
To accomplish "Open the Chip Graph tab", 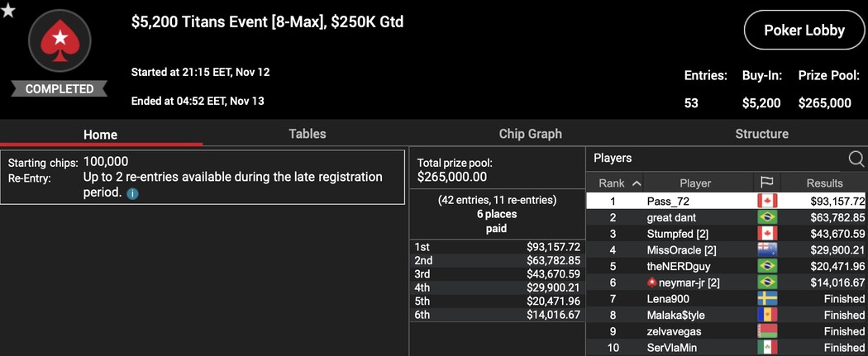I will tap(531, 134).
